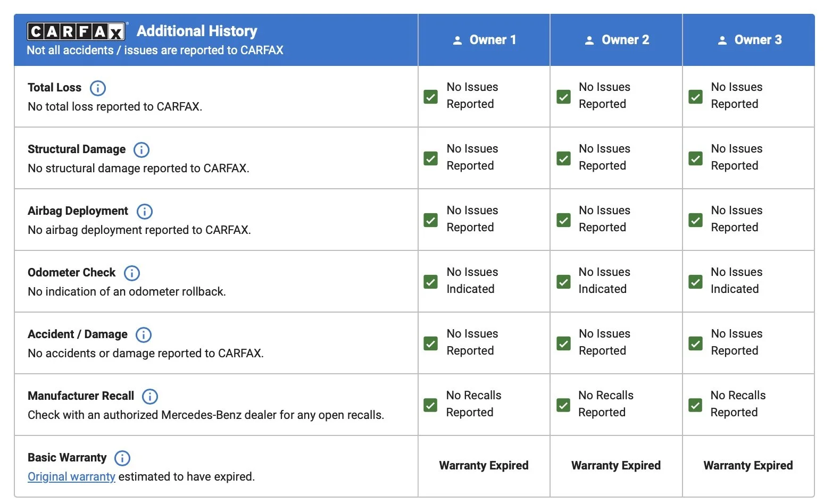Click the Manufacturer Recall row title
Image resolution: width=832 pixels, height=504 pixels.
pos(81,396)
